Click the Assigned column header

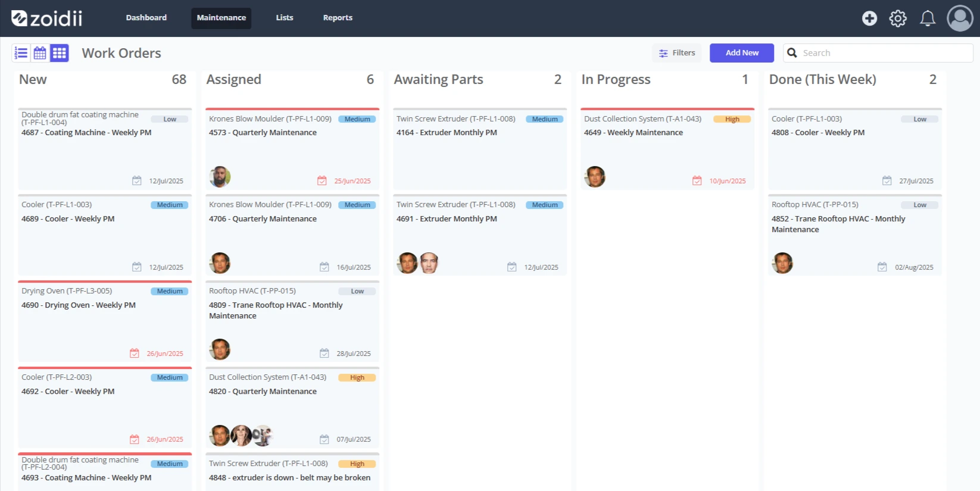(233, 79)
